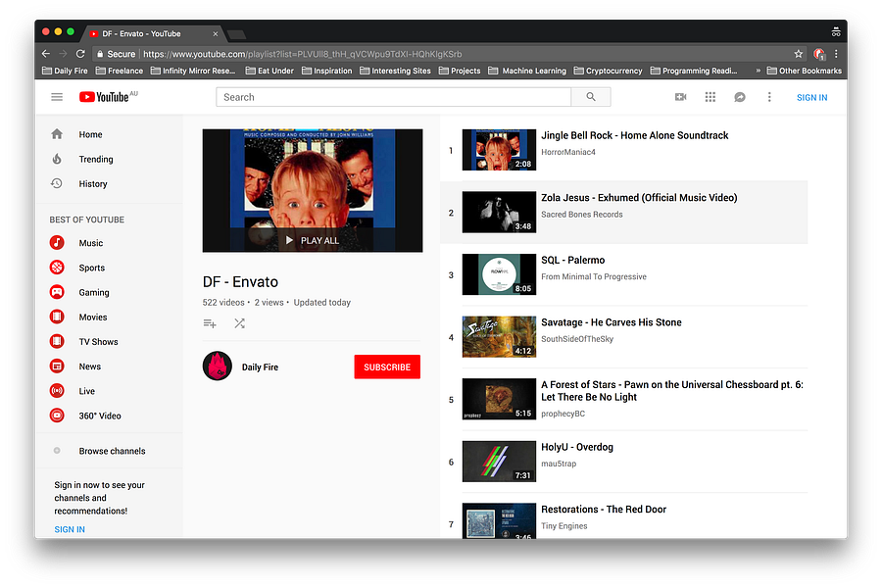Click the search magnifier button
The image size is (882, 588).
point(591,97)
